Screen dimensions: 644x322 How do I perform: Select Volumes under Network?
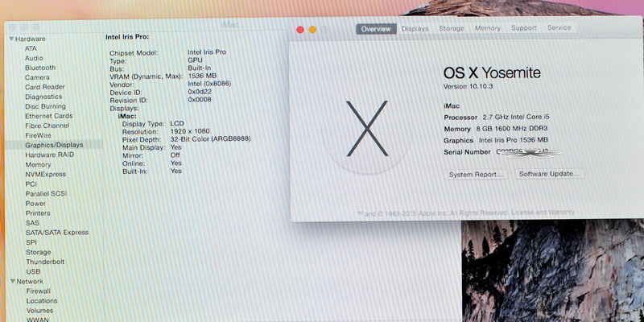(x=39, y=311)
